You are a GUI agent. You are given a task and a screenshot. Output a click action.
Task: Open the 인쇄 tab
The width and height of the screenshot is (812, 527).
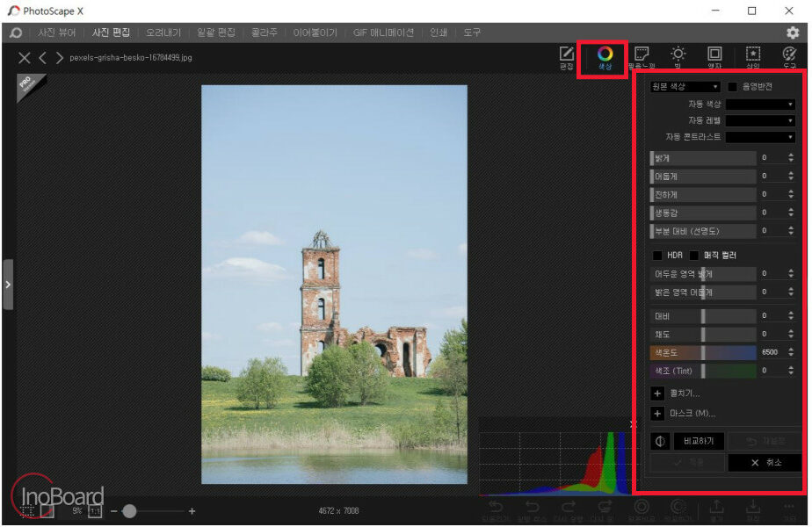[x=439, y=32]
